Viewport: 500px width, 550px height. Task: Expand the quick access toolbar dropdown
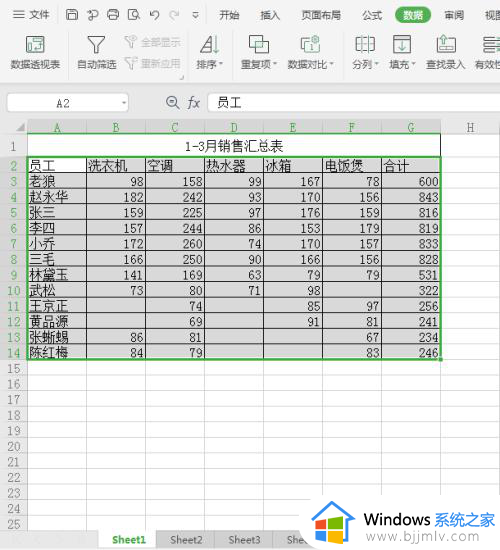coord(195,15)
